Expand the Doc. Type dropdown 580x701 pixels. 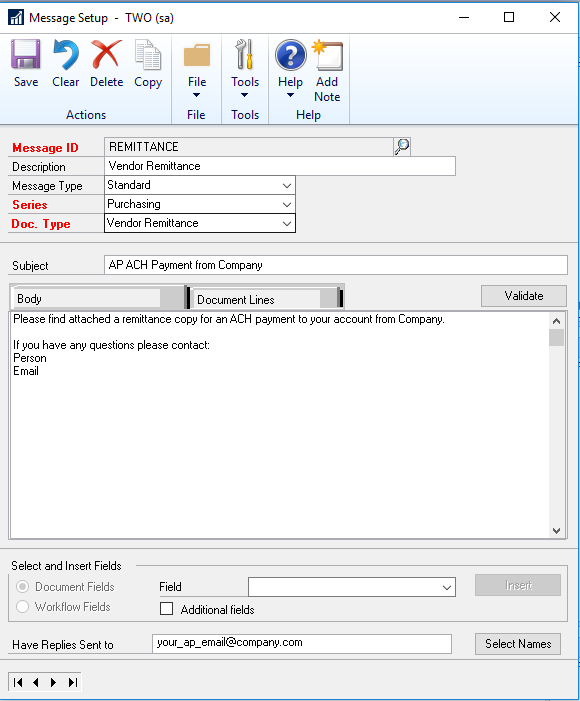(287, 223)
